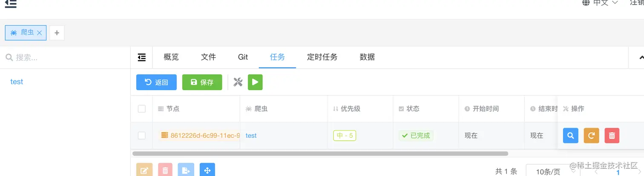Viewport: 644px width, 176px height.
Task: Switch to the 概览 tab
Action: coord(171,57)
